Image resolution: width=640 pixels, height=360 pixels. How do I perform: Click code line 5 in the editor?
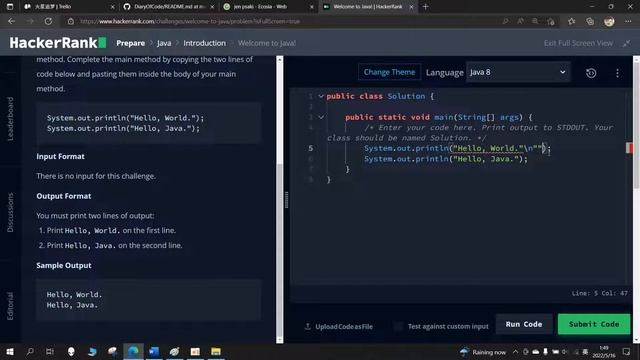tap(457, 149)
